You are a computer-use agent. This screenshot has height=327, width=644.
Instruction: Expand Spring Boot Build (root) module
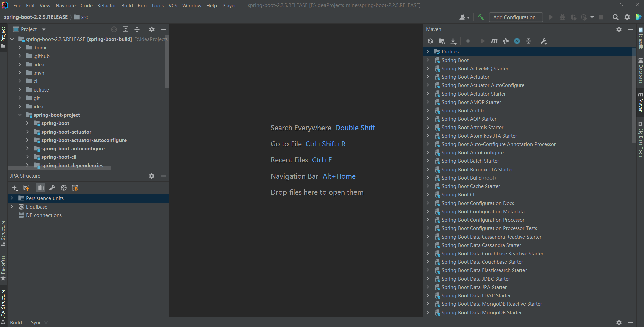point(428,178)
